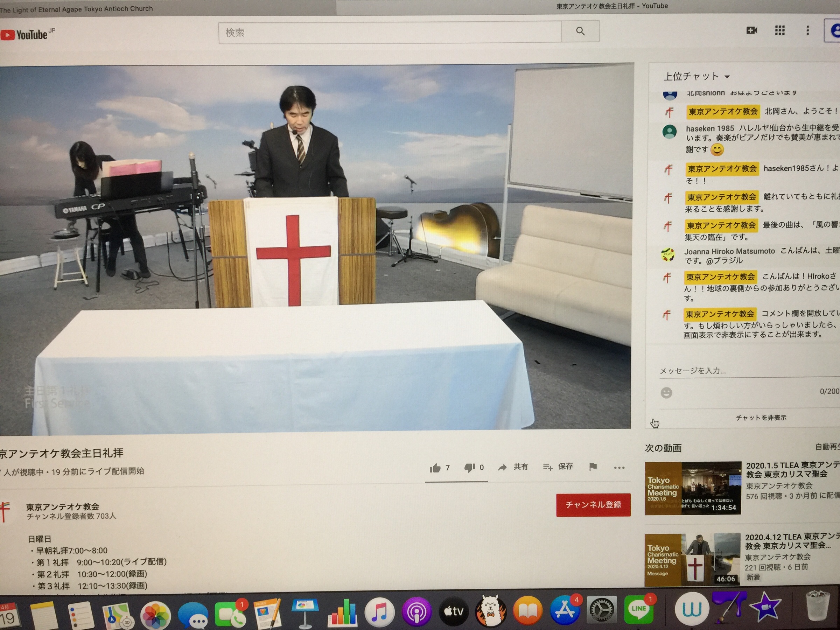Open the settings three-dot menu in header

pos(808,30)
